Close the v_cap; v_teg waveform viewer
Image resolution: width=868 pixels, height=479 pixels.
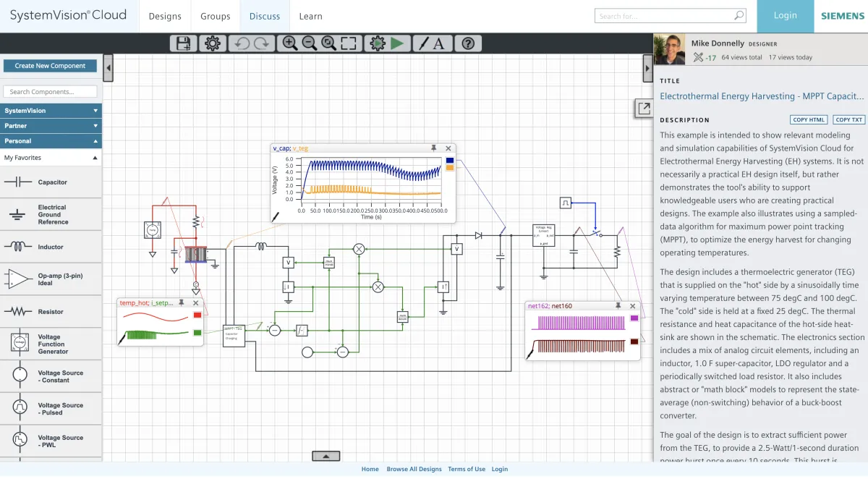[448, 148]
